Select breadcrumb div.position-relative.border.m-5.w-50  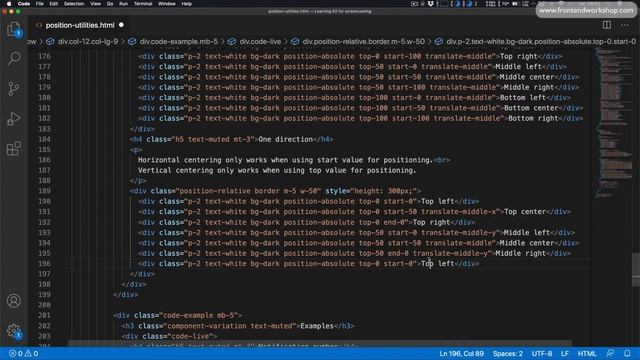(363, 41)
